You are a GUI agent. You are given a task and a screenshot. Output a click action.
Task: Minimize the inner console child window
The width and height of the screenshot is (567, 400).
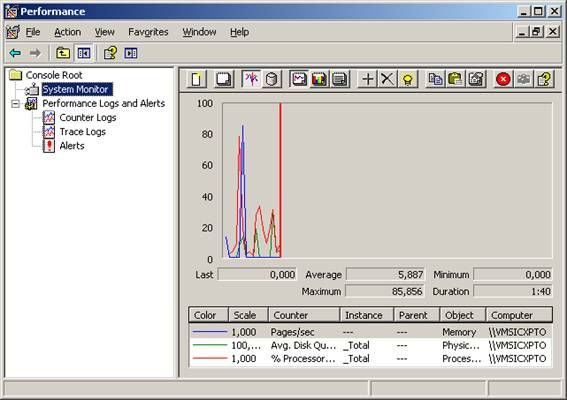(x=521, y=32)
